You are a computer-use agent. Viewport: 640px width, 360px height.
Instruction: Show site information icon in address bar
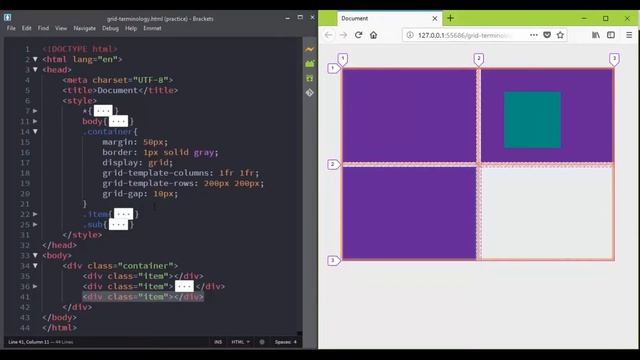point(410,35)
